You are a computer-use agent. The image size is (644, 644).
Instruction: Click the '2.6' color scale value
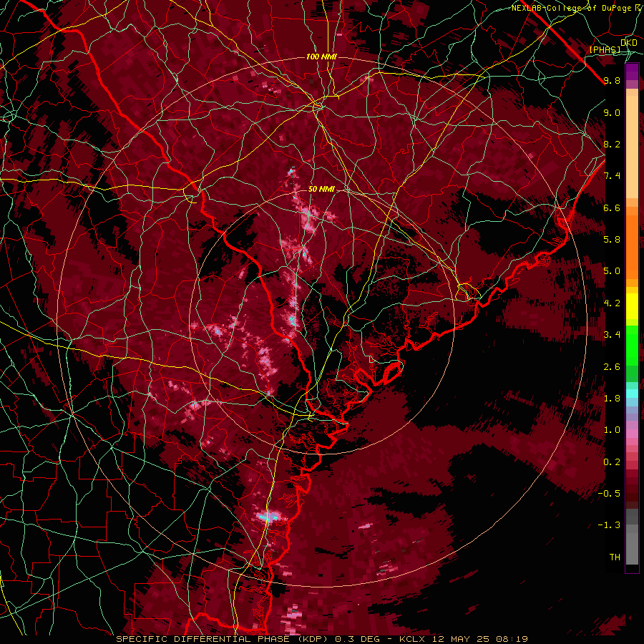(612, 367)
